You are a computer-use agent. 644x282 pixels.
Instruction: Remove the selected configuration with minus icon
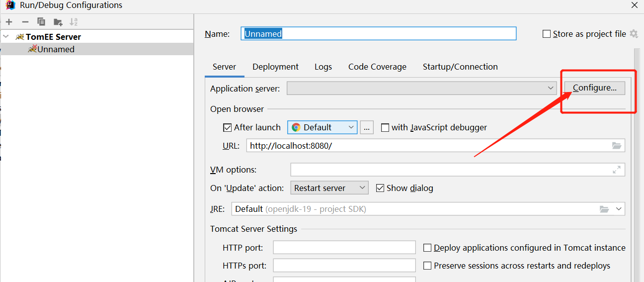[25, 22]
